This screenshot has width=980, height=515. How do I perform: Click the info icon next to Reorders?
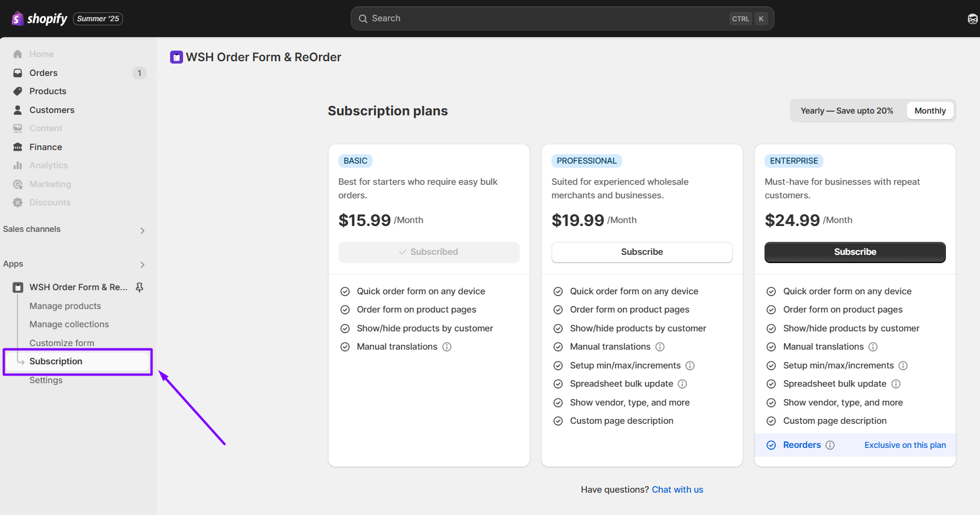coord(830,445)
